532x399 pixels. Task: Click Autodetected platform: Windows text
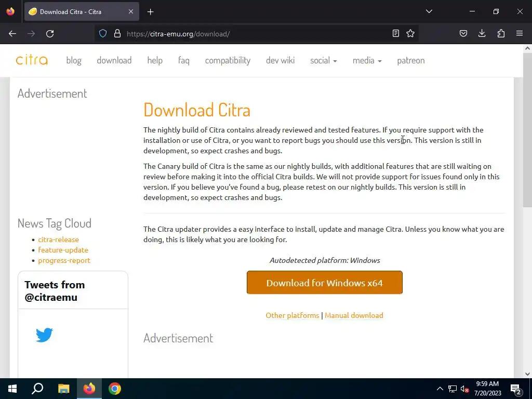point(325,260)
